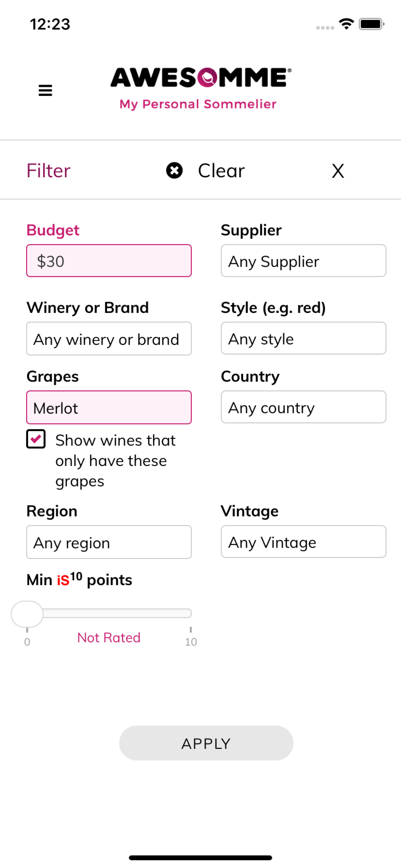Tap the Awesomme logo
The height and width of the screenshot is (868, 401).
201,88
